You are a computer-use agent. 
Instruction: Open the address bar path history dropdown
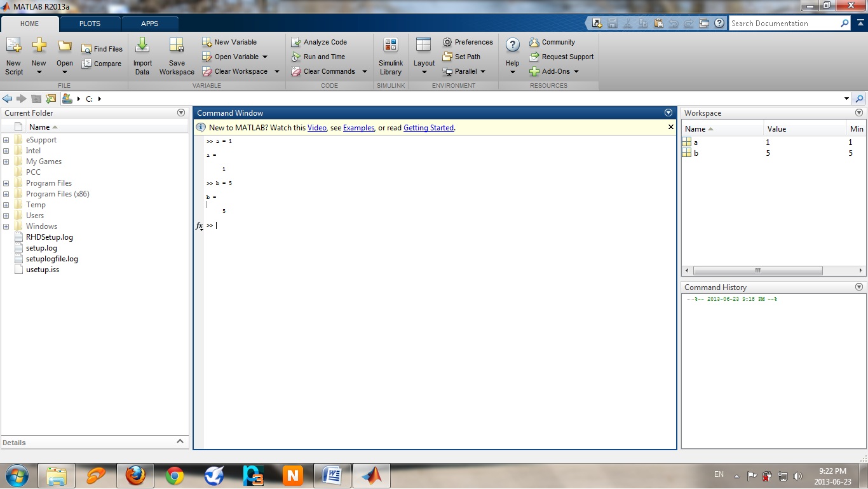coord(846,99)
